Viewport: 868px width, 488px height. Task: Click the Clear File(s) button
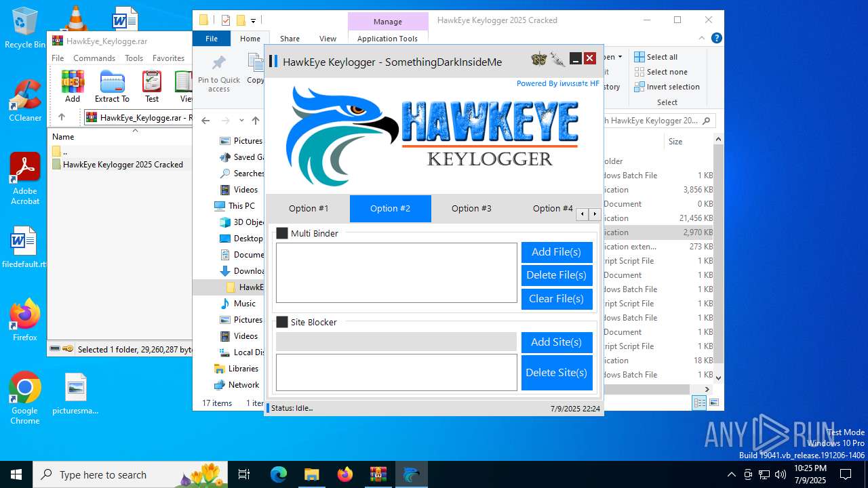[x=557, y=299]
